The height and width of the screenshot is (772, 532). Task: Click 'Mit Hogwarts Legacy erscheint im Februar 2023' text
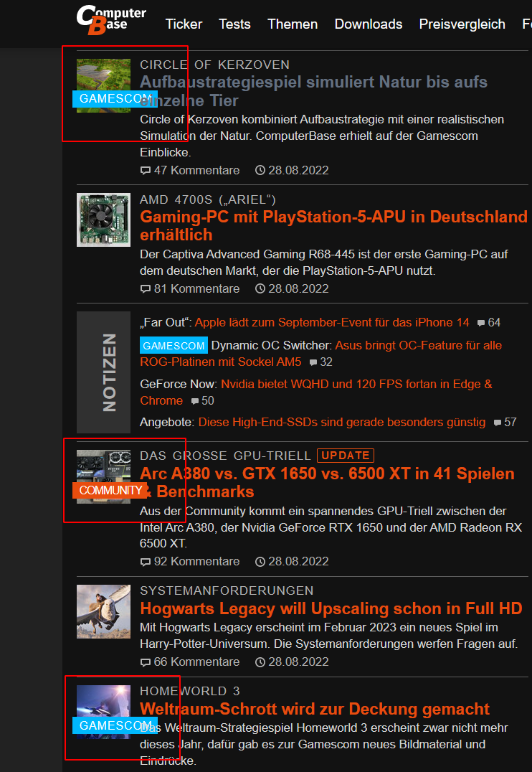(x=329, y=636)
